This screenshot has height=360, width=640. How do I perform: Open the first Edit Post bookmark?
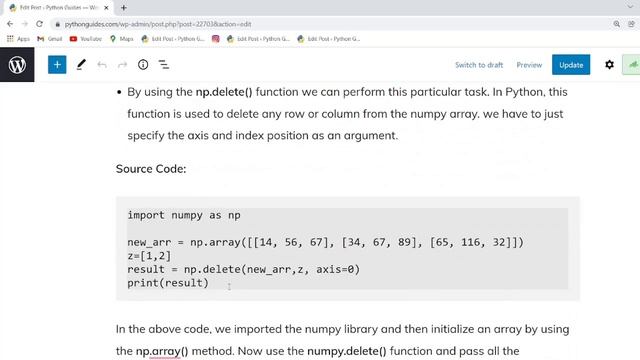(173, 39)
